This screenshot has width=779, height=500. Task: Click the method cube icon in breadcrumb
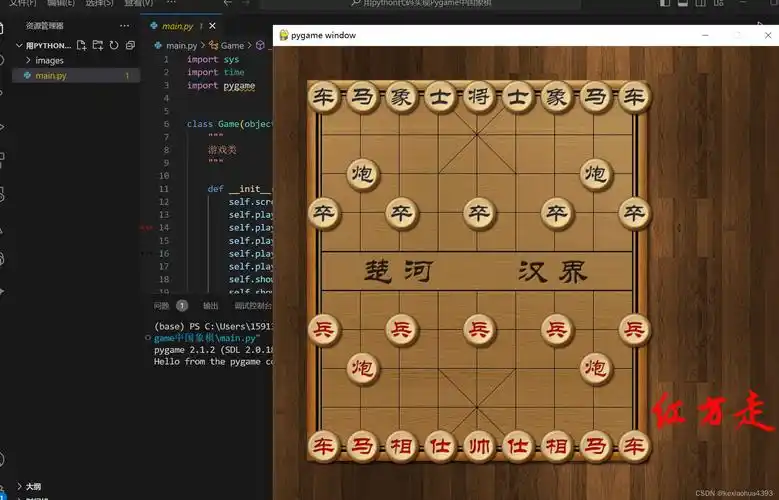click(260, 45)
